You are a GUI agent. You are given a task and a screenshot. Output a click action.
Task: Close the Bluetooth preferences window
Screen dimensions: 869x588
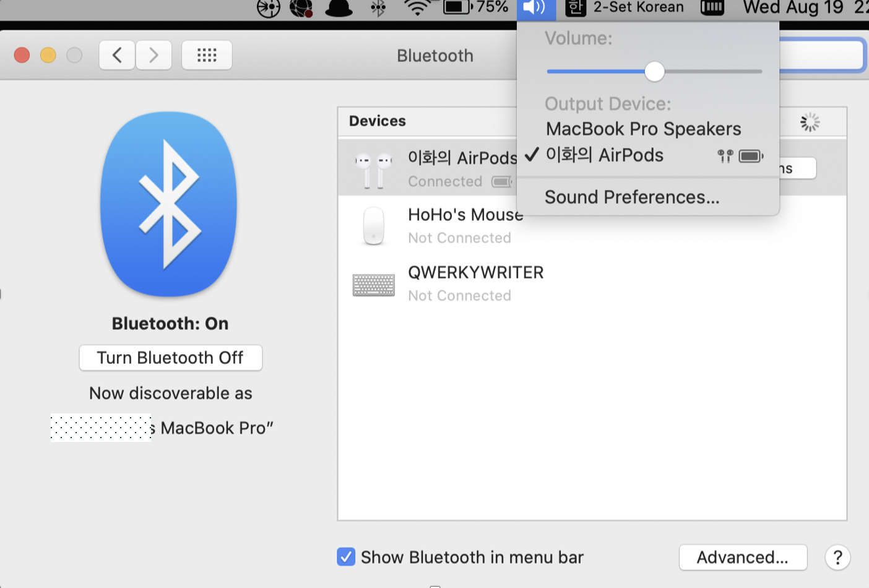click(x=22, y=55)
